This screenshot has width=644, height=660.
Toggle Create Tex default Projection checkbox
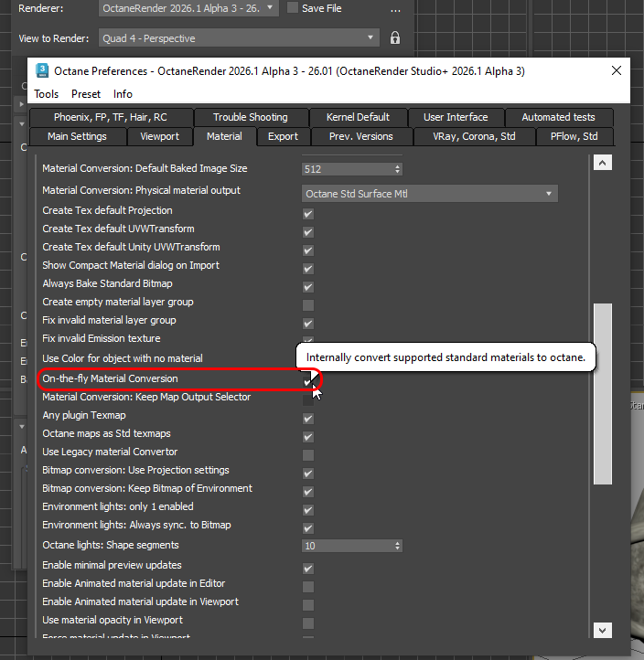pyautogui.click(x=308, y=214)
